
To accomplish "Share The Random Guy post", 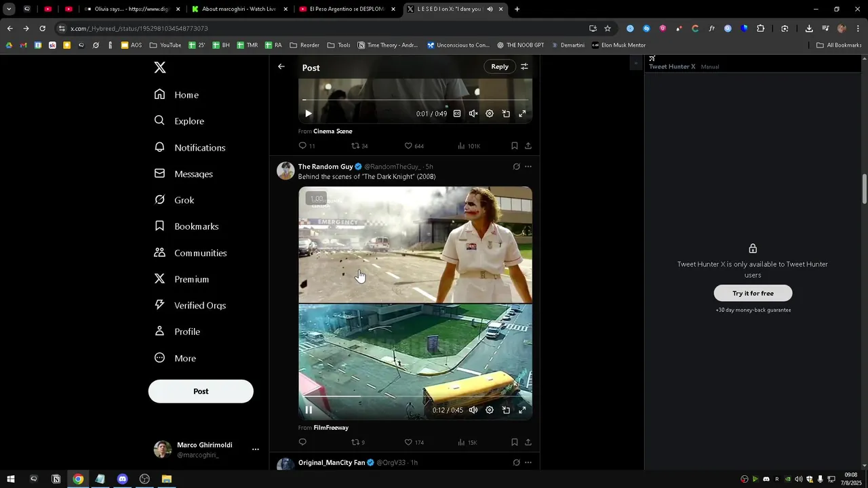I will [528, 442].
